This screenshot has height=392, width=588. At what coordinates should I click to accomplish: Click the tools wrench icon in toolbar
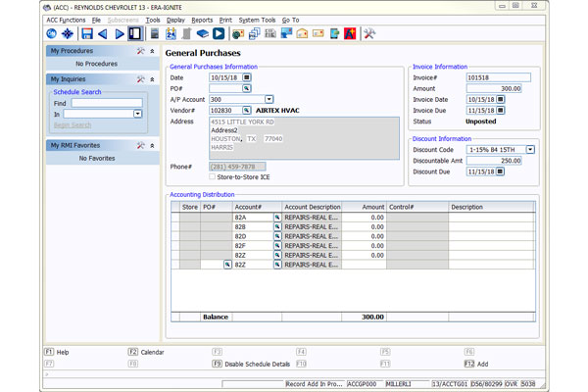(x=369, y=34)
